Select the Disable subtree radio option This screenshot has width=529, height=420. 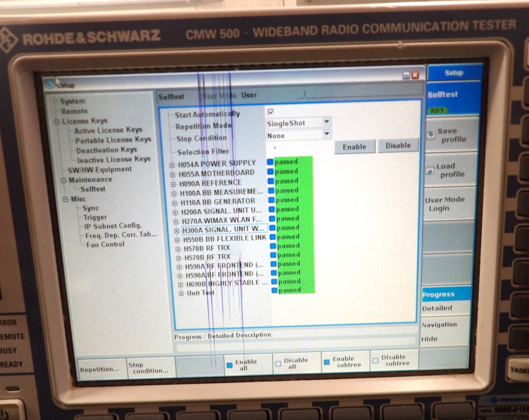point(375,361)
